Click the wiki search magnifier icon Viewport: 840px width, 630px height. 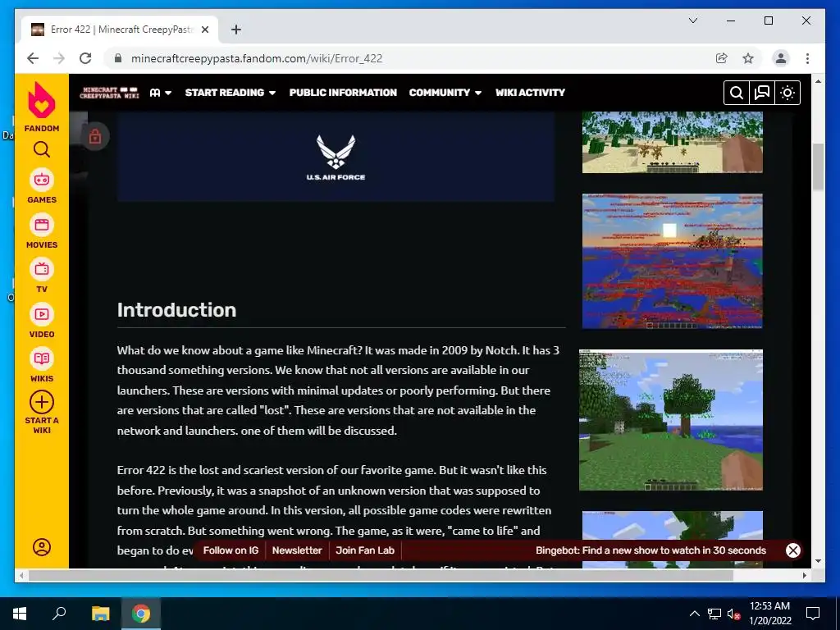(x=737, y=93)
